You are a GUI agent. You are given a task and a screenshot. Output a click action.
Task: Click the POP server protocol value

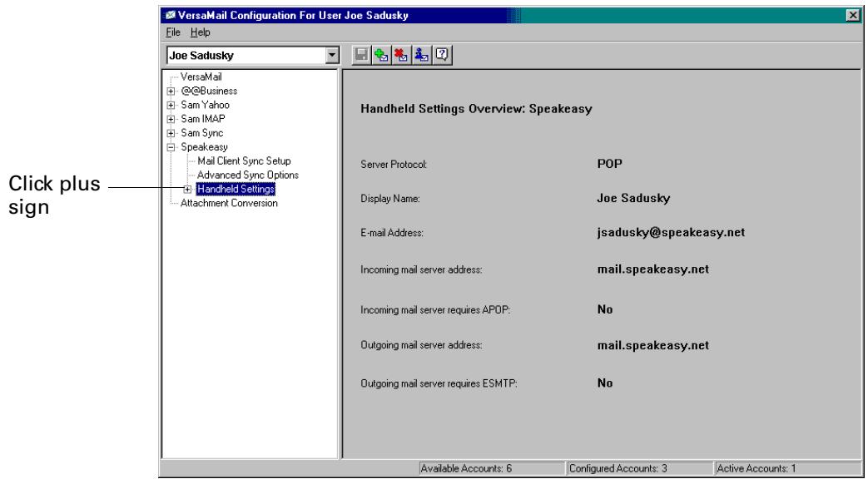point(609,164)
